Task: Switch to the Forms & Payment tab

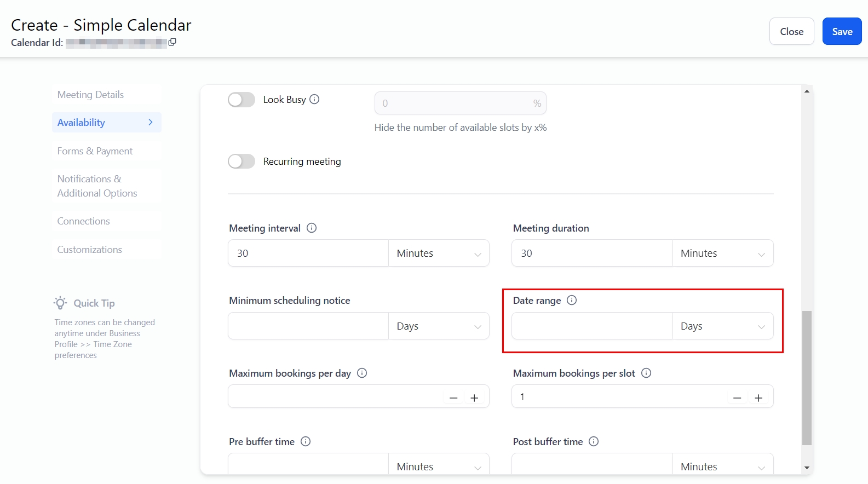Action: click(95, 151)
